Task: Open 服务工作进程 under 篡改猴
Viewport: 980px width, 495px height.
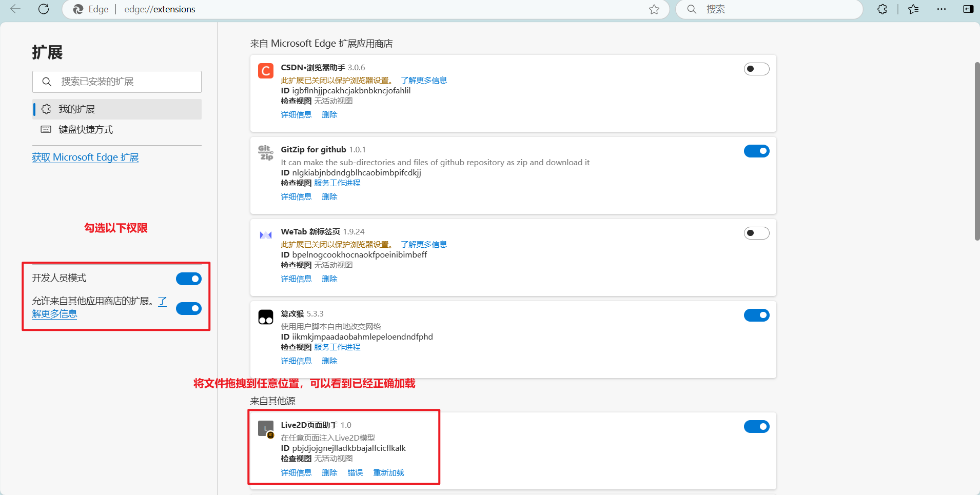Action: (337, 347)
